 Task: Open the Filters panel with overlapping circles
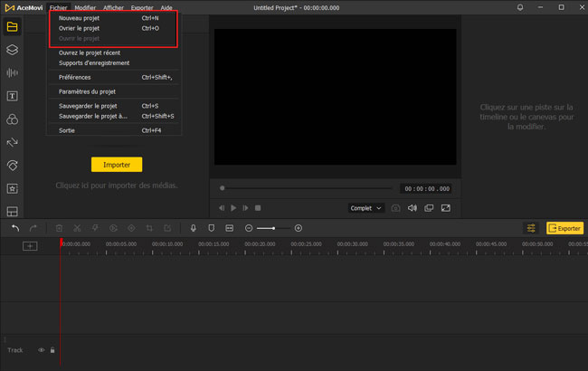coord(13,119)
